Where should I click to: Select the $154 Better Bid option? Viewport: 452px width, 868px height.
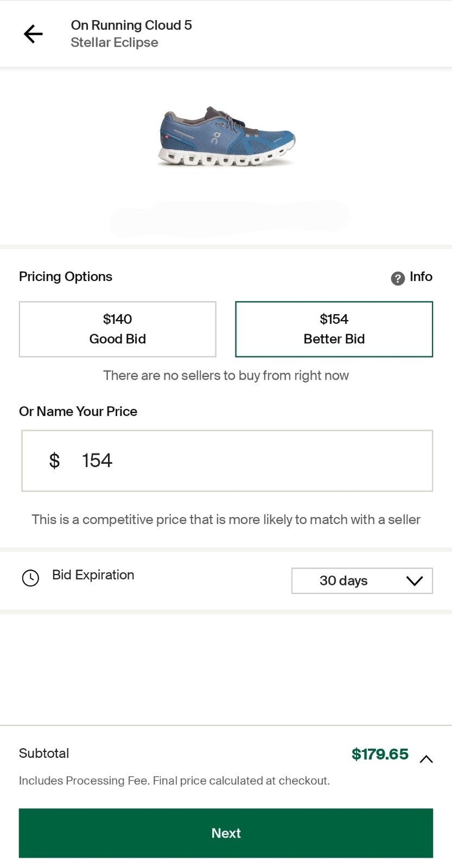coord(334,329)
